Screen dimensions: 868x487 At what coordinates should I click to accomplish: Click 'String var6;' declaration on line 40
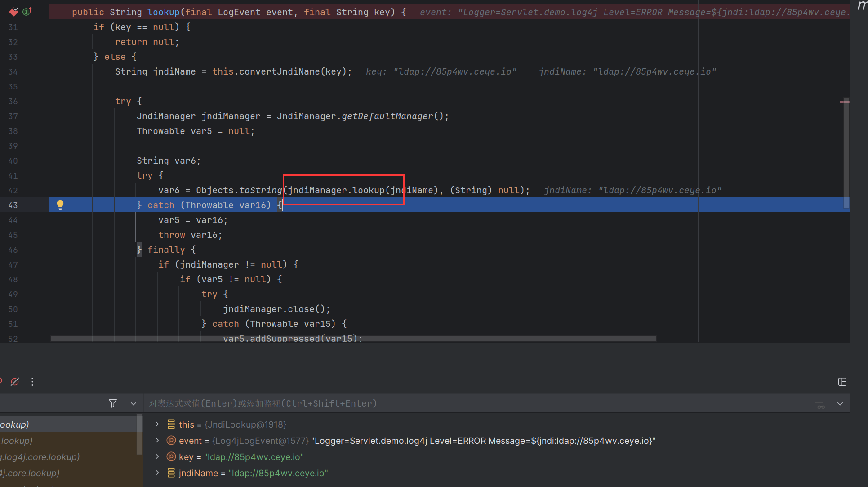(169, 161)
